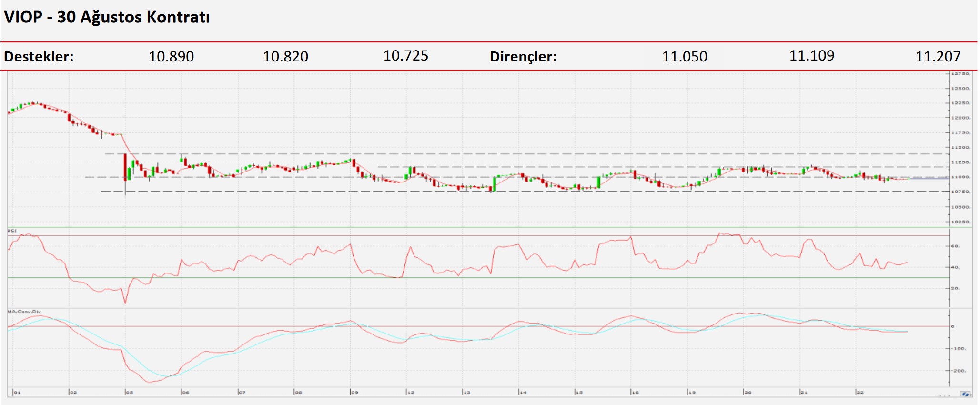Click resistance value 11.207
980x405 pixels.
[938, 57]
